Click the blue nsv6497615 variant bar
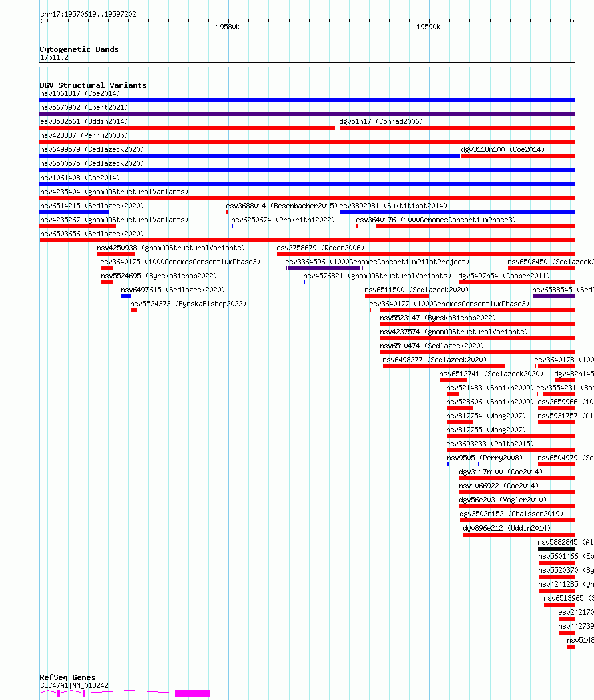 tap(126, 296)
